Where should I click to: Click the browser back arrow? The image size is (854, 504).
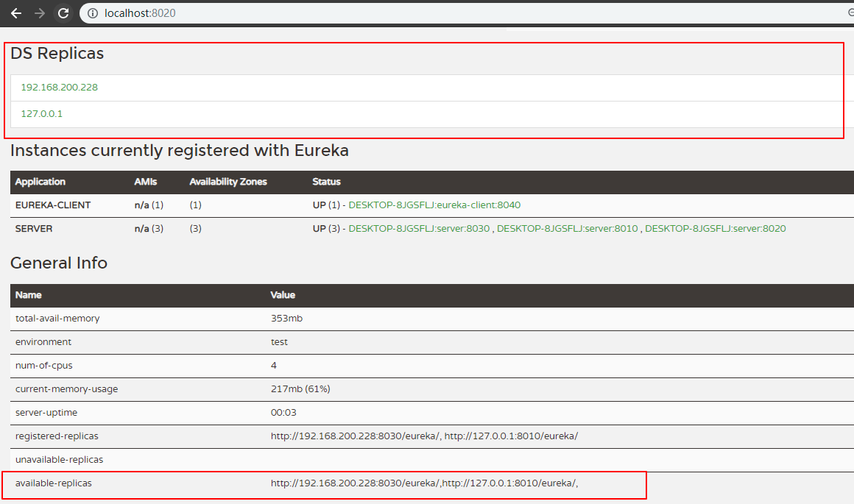point(15,13)
